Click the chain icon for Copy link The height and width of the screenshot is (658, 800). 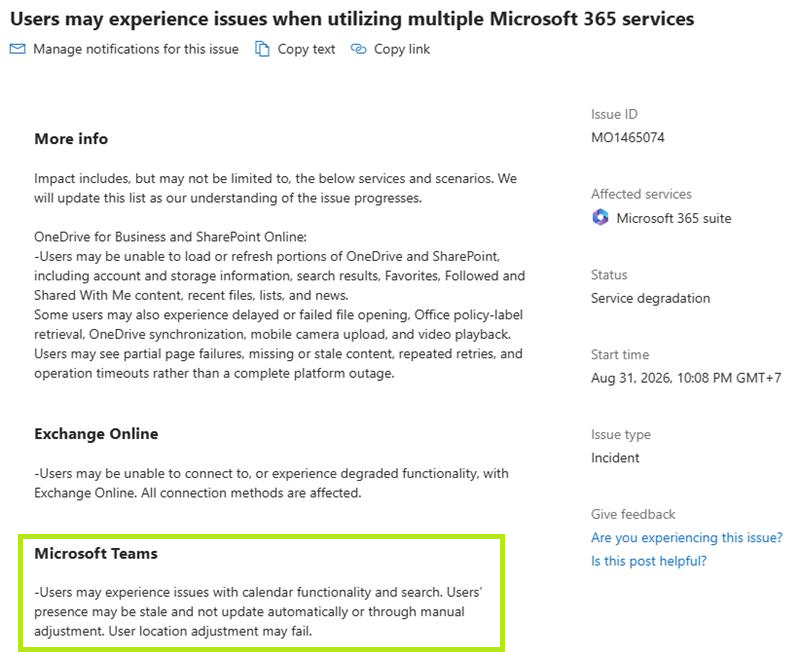click(358, 49)
